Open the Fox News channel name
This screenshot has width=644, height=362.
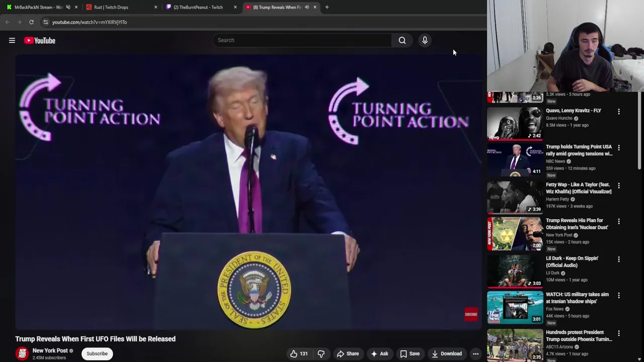click(554, 309)
